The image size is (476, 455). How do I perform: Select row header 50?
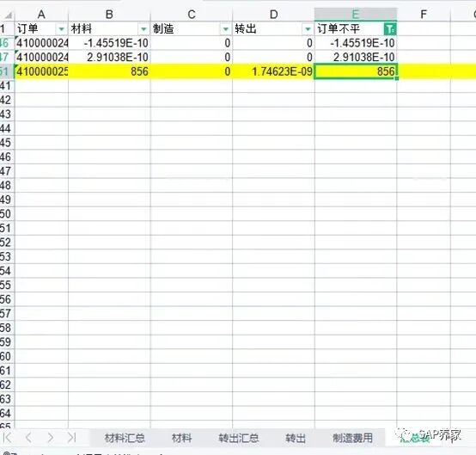pyautogui.click(x=7, y=214)
